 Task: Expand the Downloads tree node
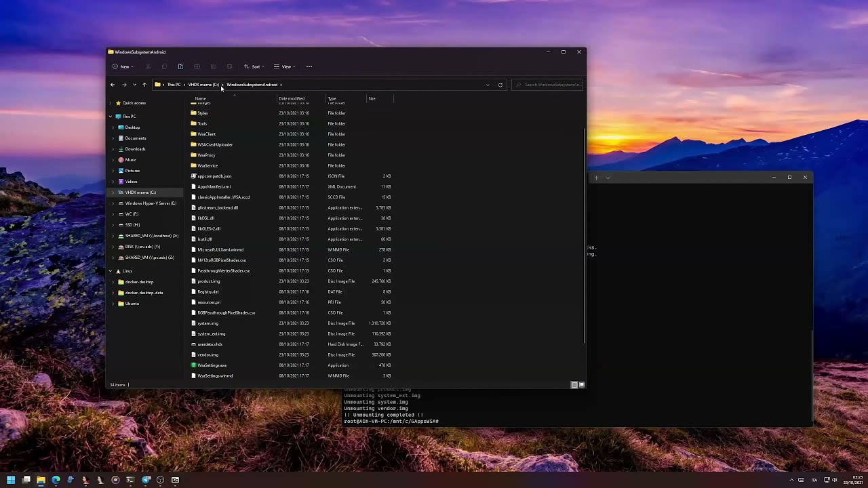pyautogui.click(x=113, y=149)
